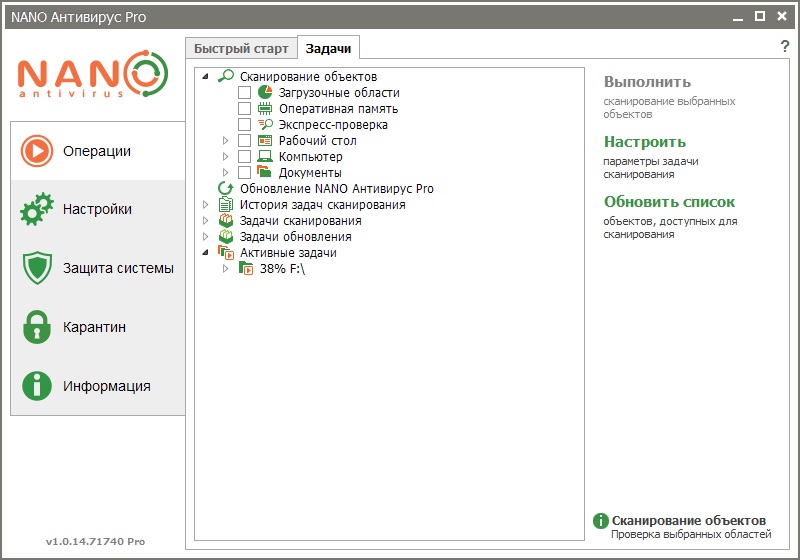Select the Экспресс-проверка row label

click(x=333, y=125)
